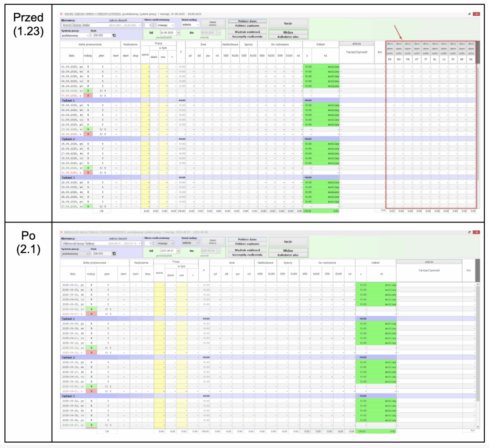
Task: Click the Okres rozliczeniowy stepper in the 1.23 window
Action: [x=153, y=24]
